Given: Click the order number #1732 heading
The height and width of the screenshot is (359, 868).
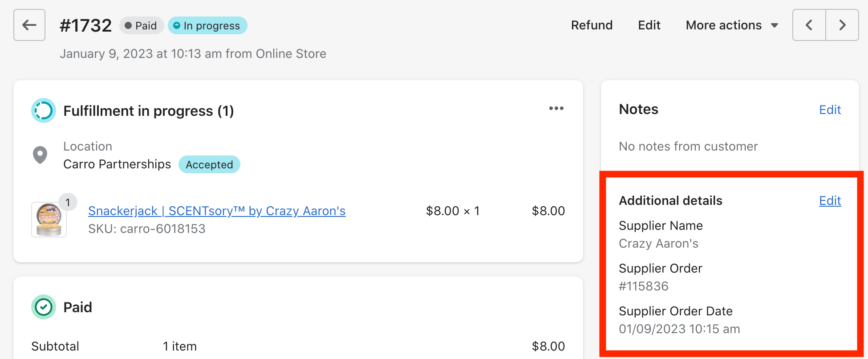Looking at the screenshot, I should click(86, 26).
